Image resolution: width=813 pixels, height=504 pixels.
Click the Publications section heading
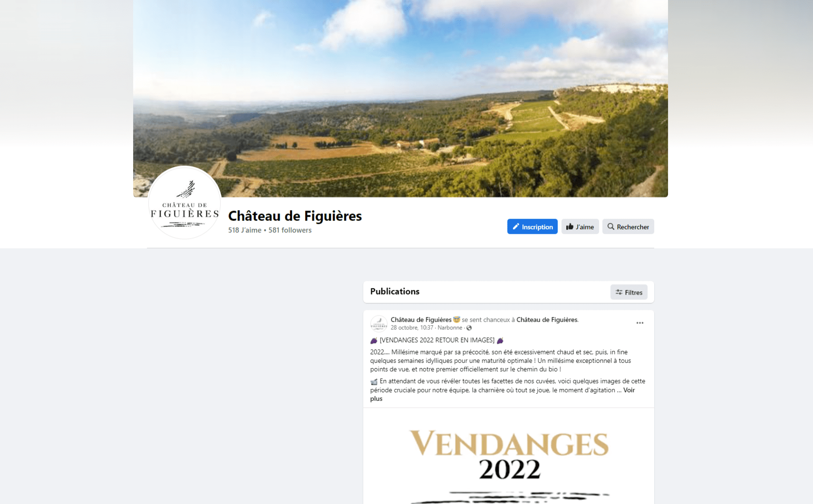point(395,291)
